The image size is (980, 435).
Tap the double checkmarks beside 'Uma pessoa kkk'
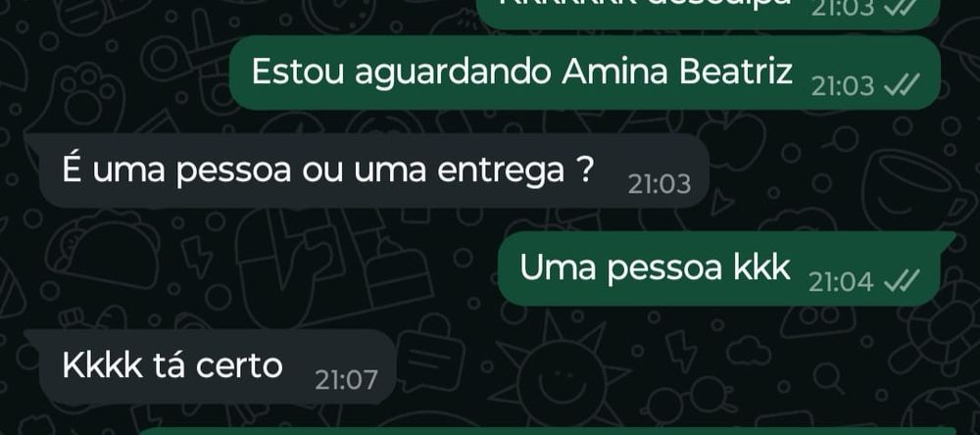902,282
